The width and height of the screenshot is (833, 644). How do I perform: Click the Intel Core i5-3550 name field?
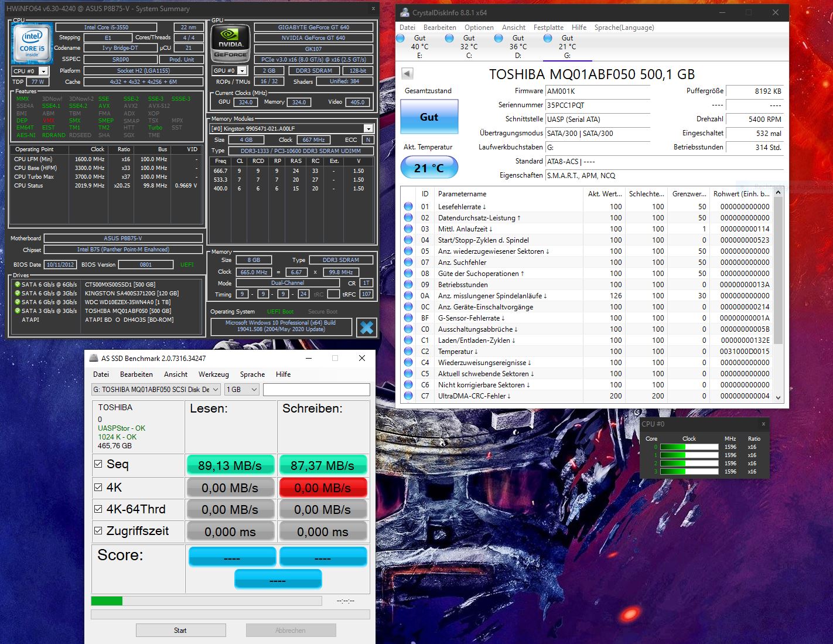click(x=106, y=27)
